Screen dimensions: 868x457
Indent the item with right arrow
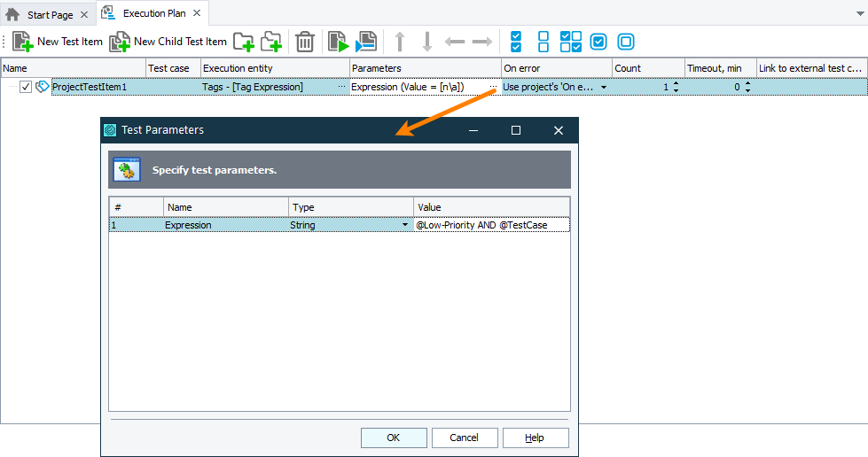pyautogui.click(x=482, y=42)
